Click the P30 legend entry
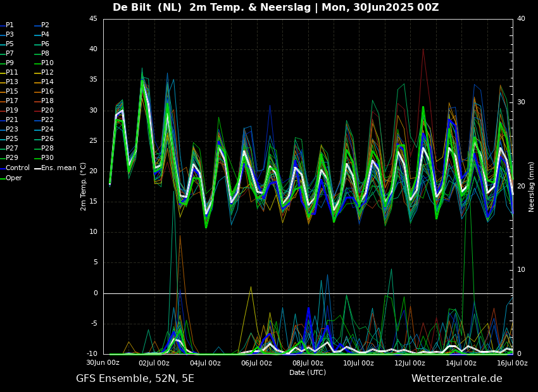The height and width of the screenshot is (392, 538). point(47,159)
